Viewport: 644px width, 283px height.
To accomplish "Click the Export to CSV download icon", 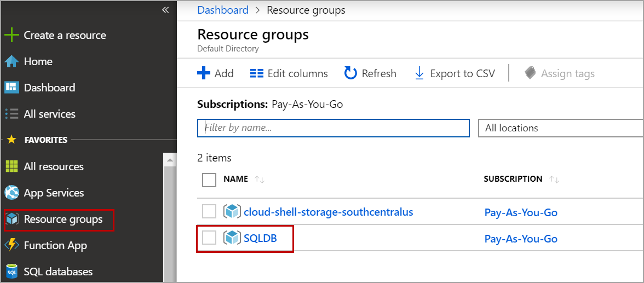I will click(419, 73).
